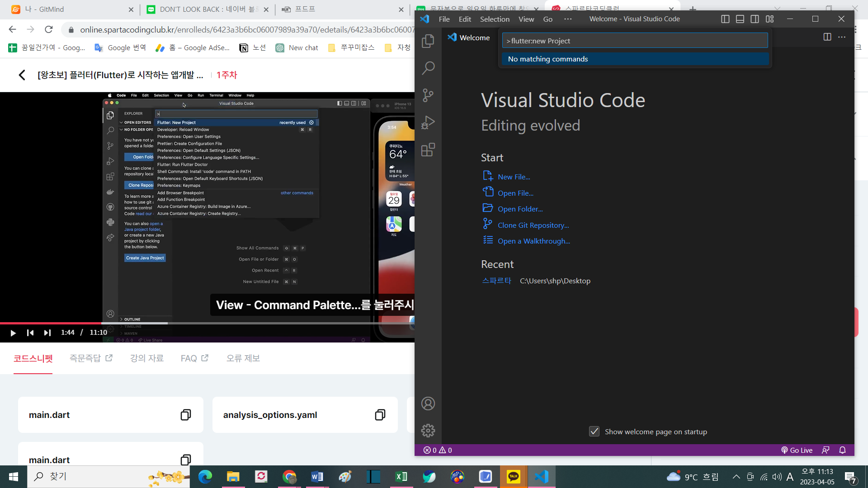Select the Welcome editor tab

468,38
